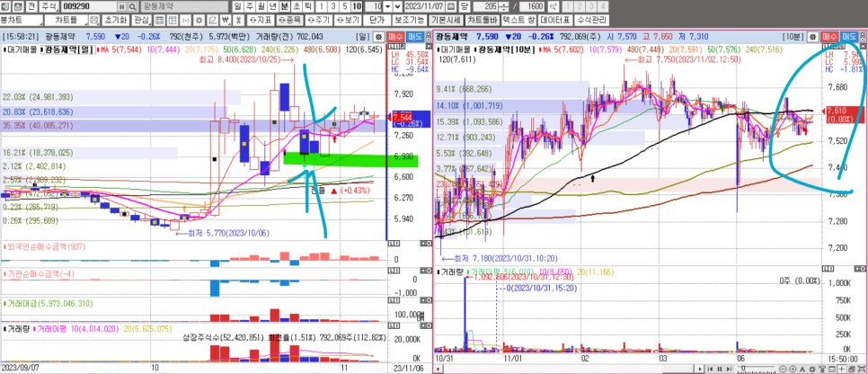
Task: Open the 종목 stock menu
Action: [x=290, y=20]
